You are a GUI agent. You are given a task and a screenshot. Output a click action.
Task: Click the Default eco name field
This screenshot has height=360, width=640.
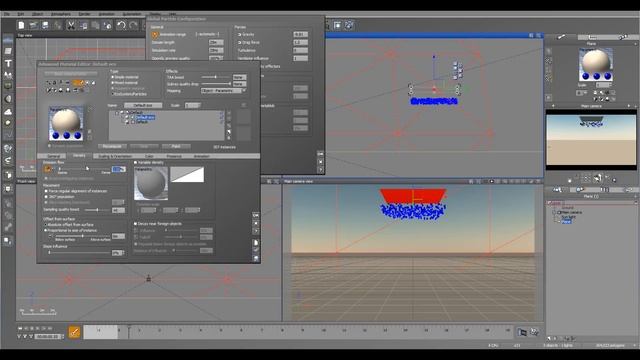(x=143, y=105)
